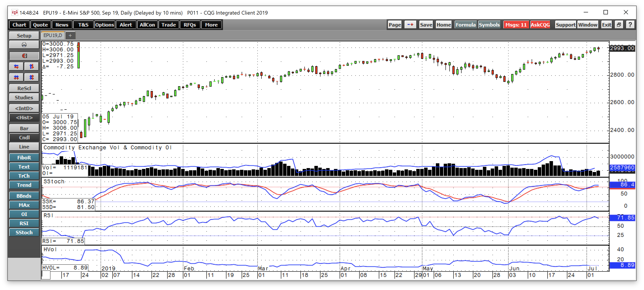Open the Window menu

[588, 25]
